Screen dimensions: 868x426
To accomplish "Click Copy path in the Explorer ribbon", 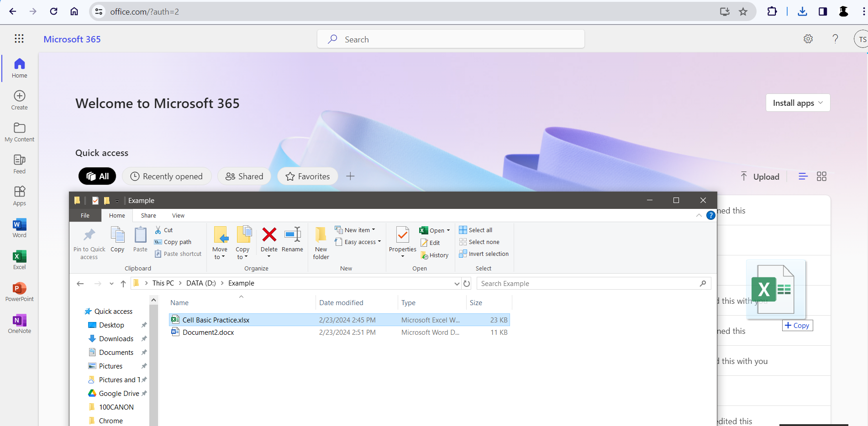I will coord(173,242).
